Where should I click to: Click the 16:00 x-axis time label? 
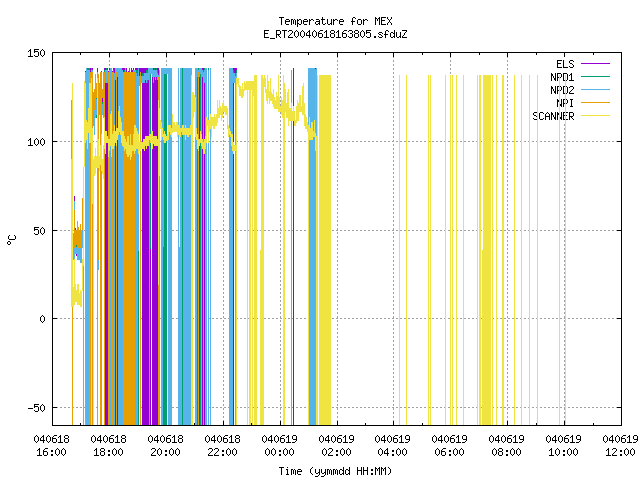tap(51, 452)
